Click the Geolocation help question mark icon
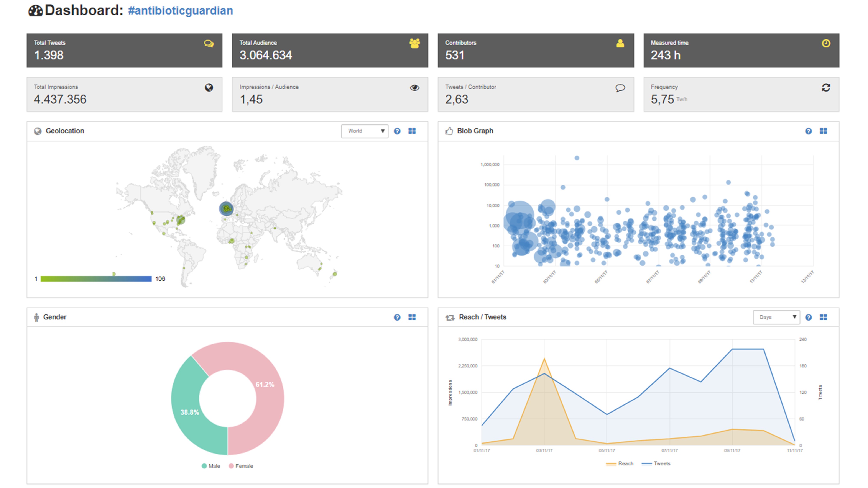This screenshot has width=868, height=488. 397,131
